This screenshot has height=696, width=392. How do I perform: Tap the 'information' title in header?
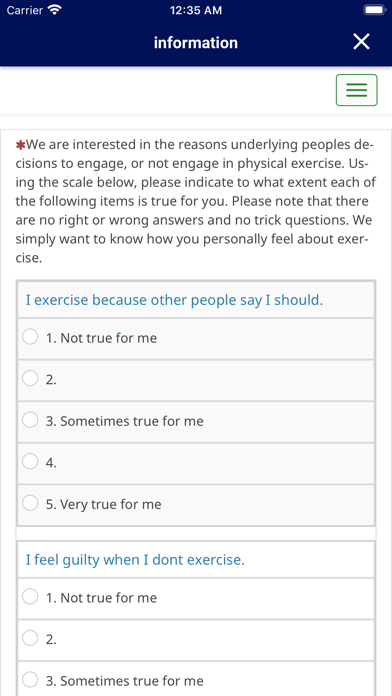pos(196,43)
